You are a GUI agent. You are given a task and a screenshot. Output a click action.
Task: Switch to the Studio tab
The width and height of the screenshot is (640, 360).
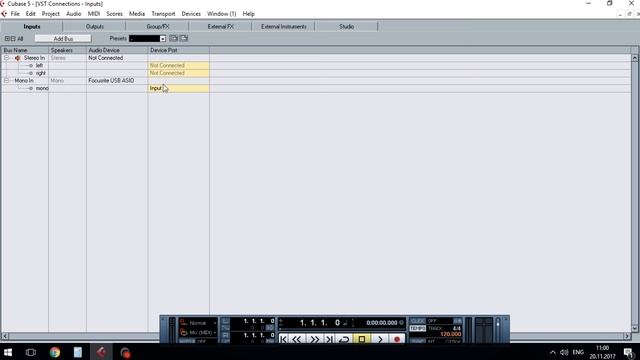[347, 27]
